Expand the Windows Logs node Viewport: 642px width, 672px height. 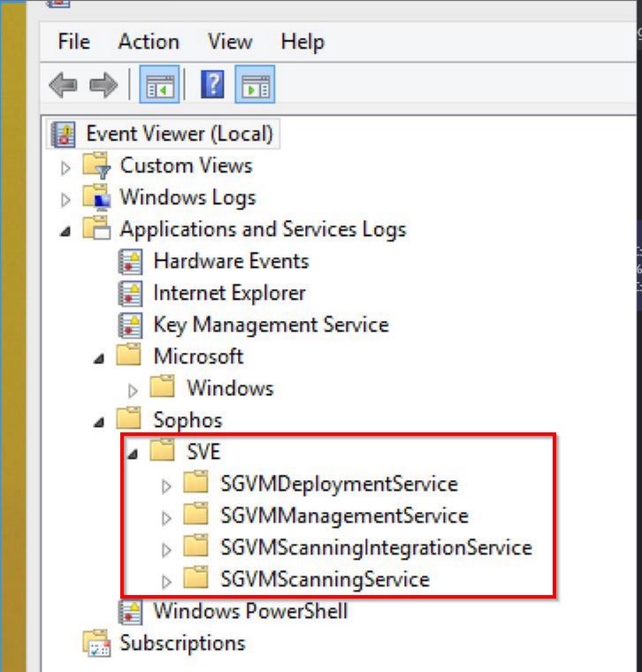(x=65, y=200)
